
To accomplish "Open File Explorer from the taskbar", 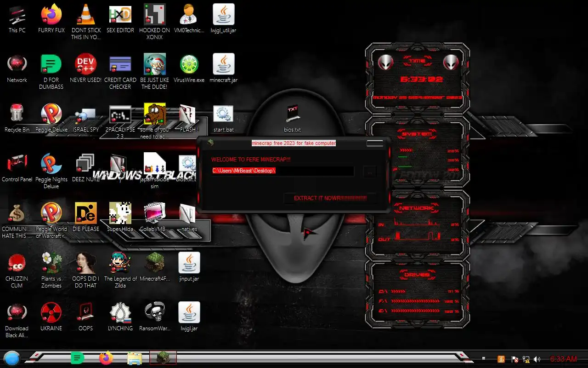I will (x=135, y=358).
